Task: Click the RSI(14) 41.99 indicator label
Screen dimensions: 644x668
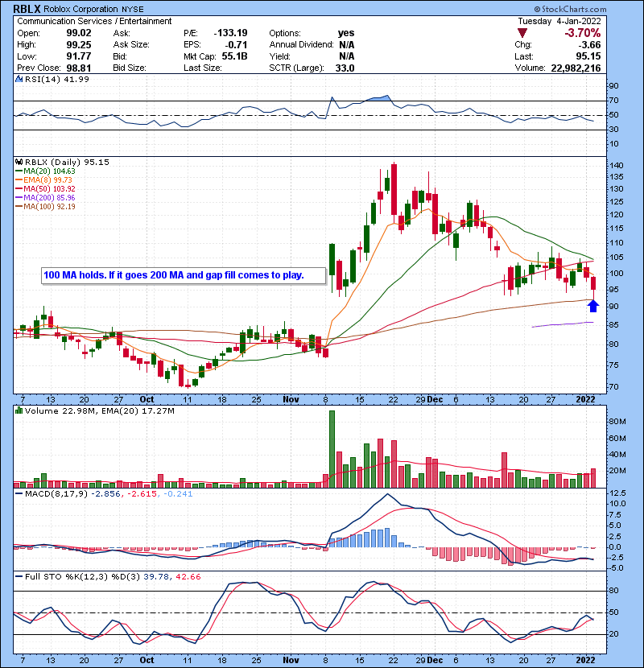Action: (x=56, y=79)
